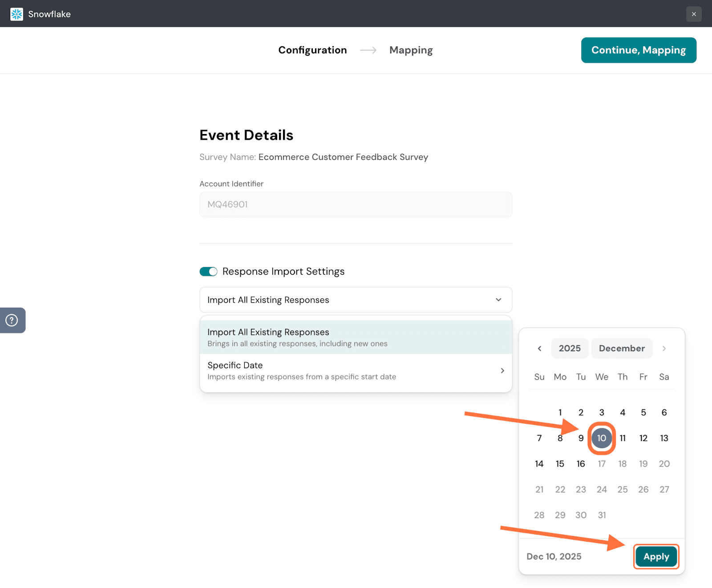Switch to the Mapping step
Screen dimensions: 712x588
(x=411, y=50)
